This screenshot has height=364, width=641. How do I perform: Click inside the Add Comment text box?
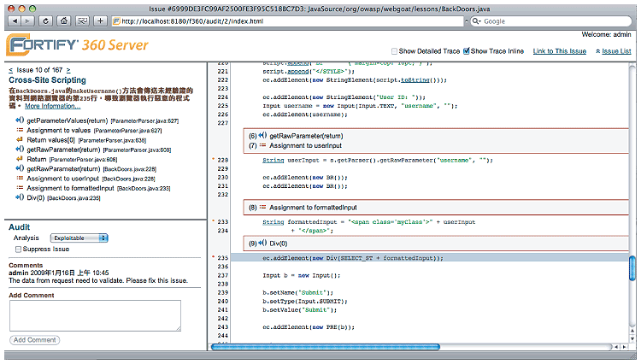tap(95, 315)
